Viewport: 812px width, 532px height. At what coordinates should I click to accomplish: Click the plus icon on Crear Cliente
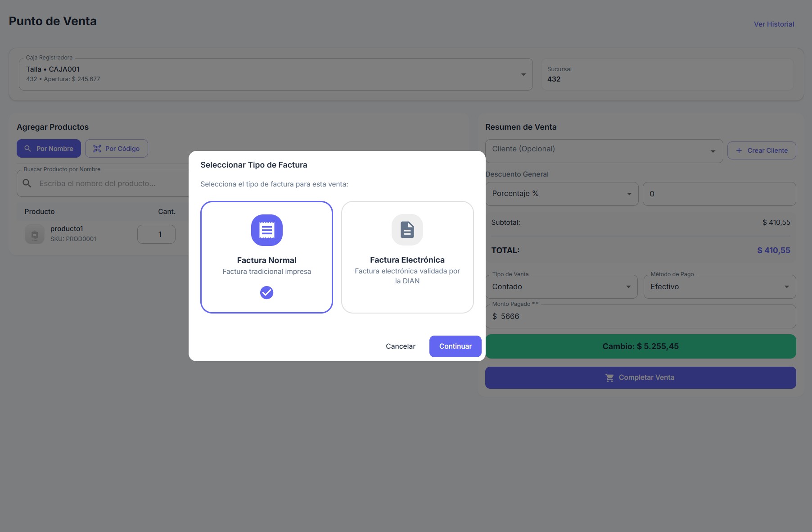[x=739, y=151]
